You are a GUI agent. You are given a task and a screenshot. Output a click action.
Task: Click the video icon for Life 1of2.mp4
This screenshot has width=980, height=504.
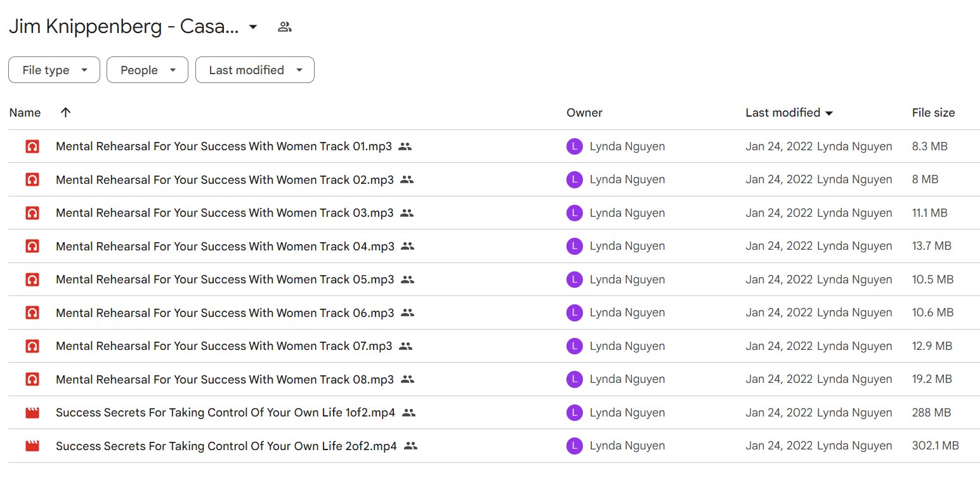click(x=32, y=413)
